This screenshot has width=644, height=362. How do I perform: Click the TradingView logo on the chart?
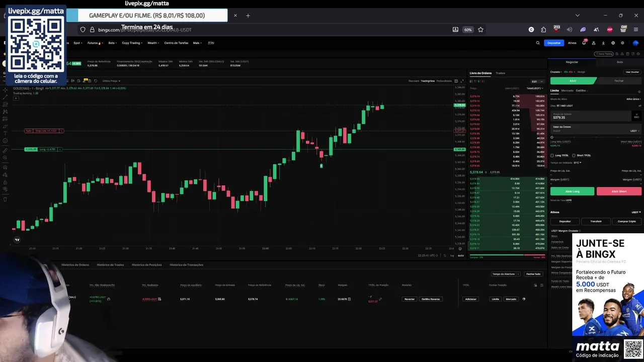coord(17,240)
